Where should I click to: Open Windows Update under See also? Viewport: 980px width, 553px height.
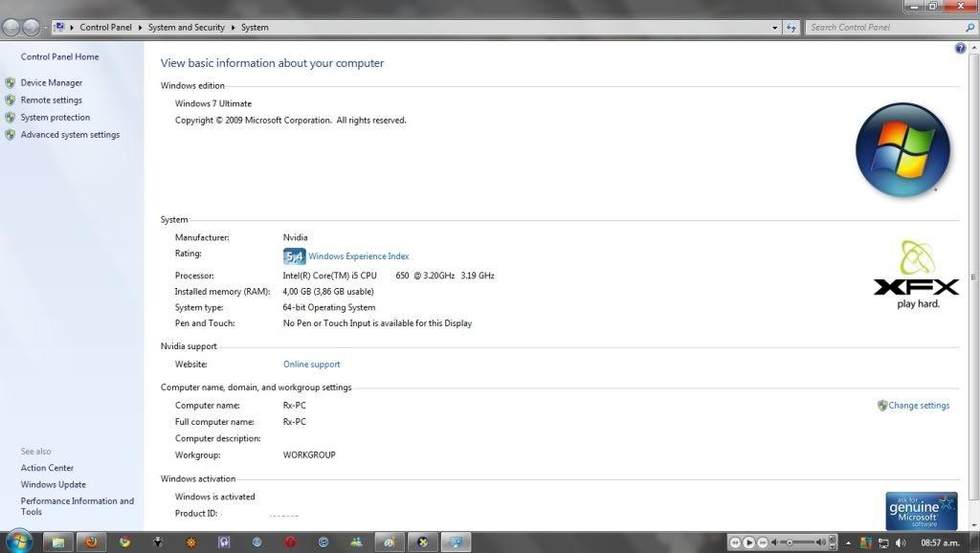54,485
